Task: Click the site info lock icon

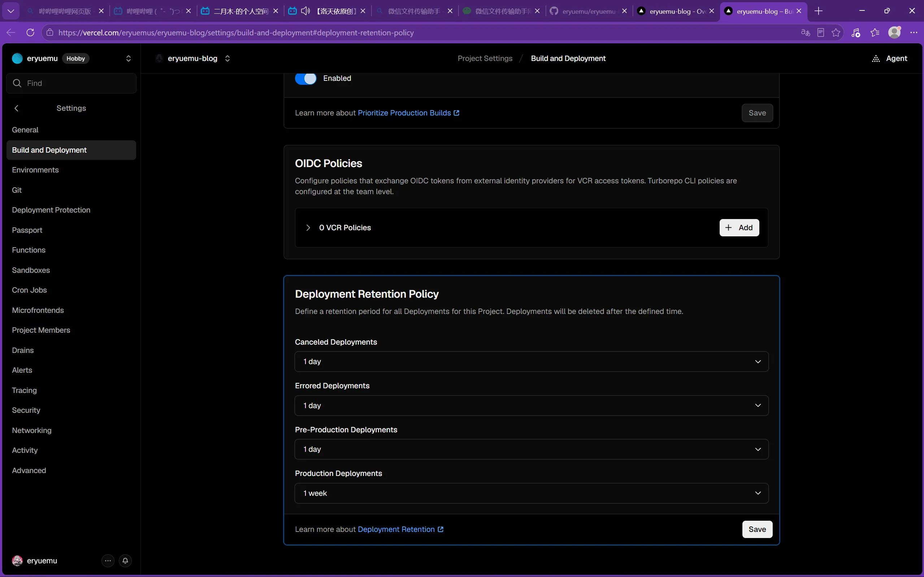Action: [49, 32]
